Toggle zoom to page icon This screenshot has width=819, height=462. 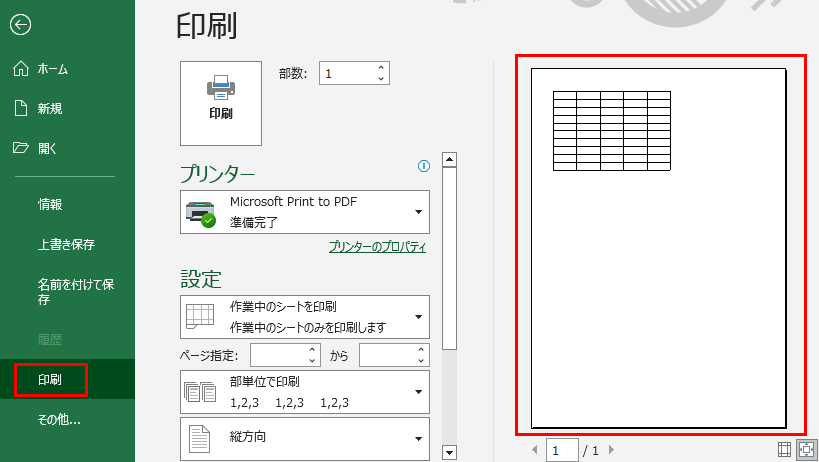[804, 451]
